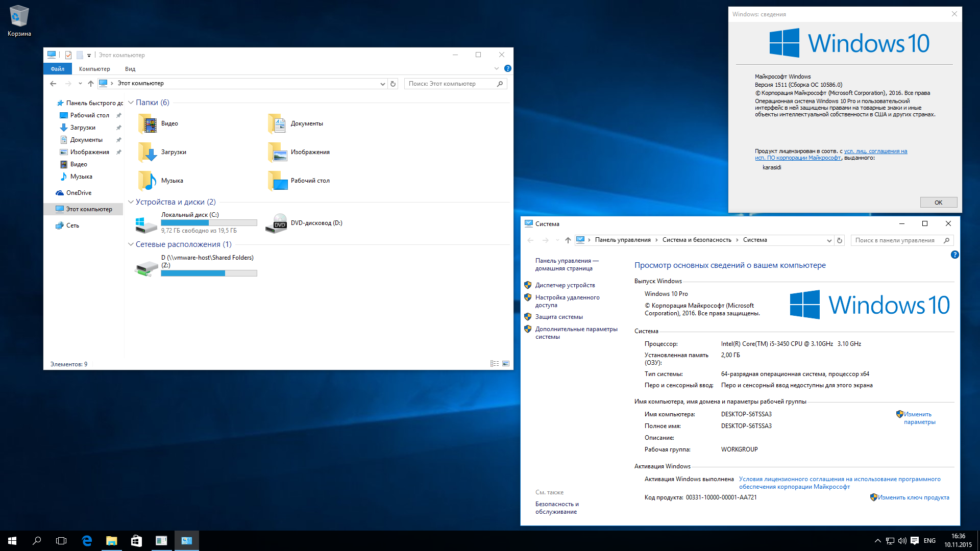Collapse the Устройства и диски (2) group
Screen dimensions: 980x551
point(131,202)
